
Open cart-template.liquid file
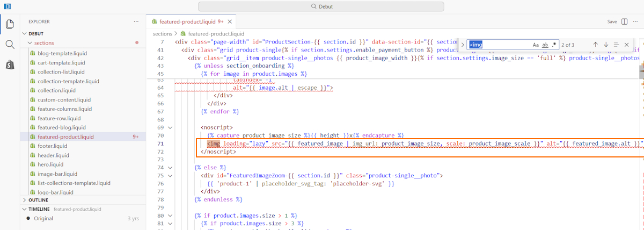(61, 62)
